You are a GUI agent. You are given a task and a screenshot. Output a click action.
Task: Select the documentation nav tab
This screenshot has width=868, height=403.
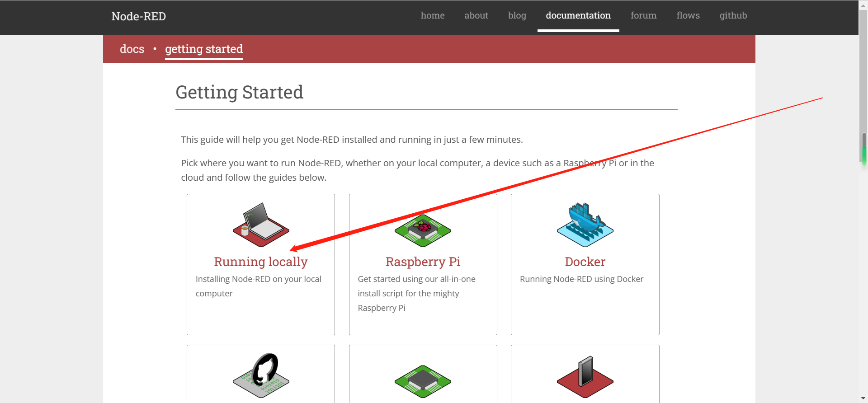pos(578,15)
